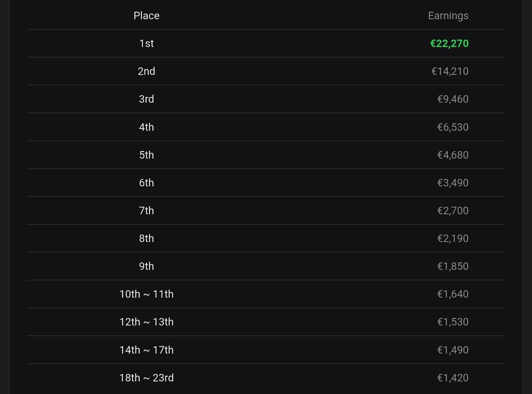532x394 pixels.
Task: Select the 2nd place row label
Action: coord(146,71)
